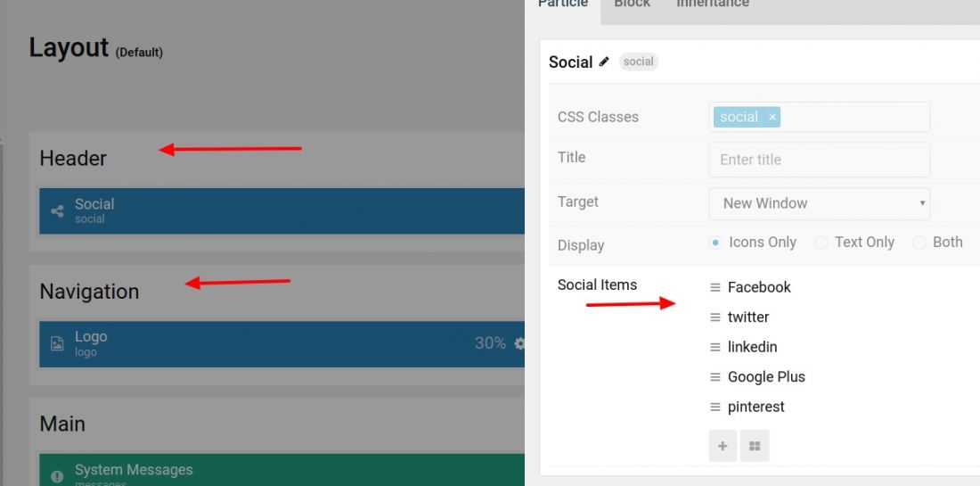Click the pinterest item drag handle icon
Image resolution: width=980 pixels, height=486 pixels.
pyautogui.click(x=715, y=408)
